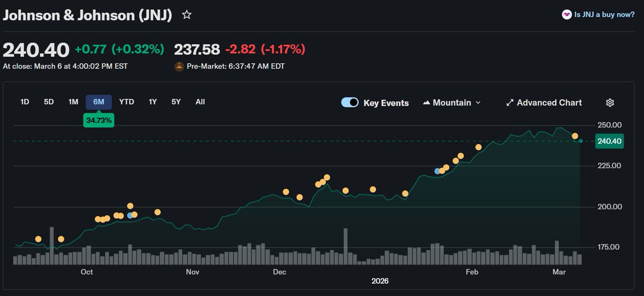
Task: Select the 1M time range
Action: 74,102
